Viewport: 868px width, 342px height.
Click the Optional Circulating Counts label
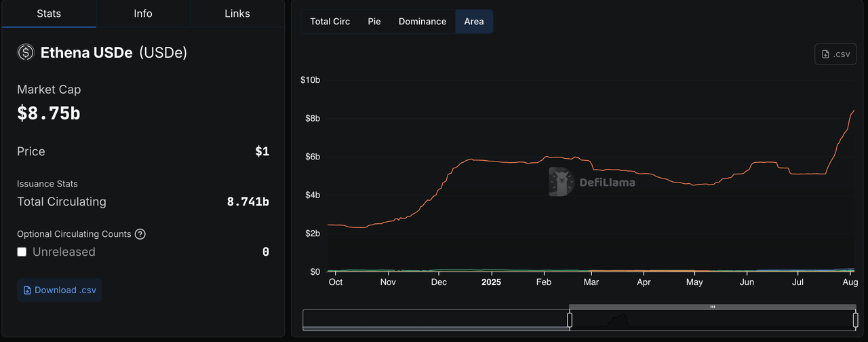click(74, 234)
